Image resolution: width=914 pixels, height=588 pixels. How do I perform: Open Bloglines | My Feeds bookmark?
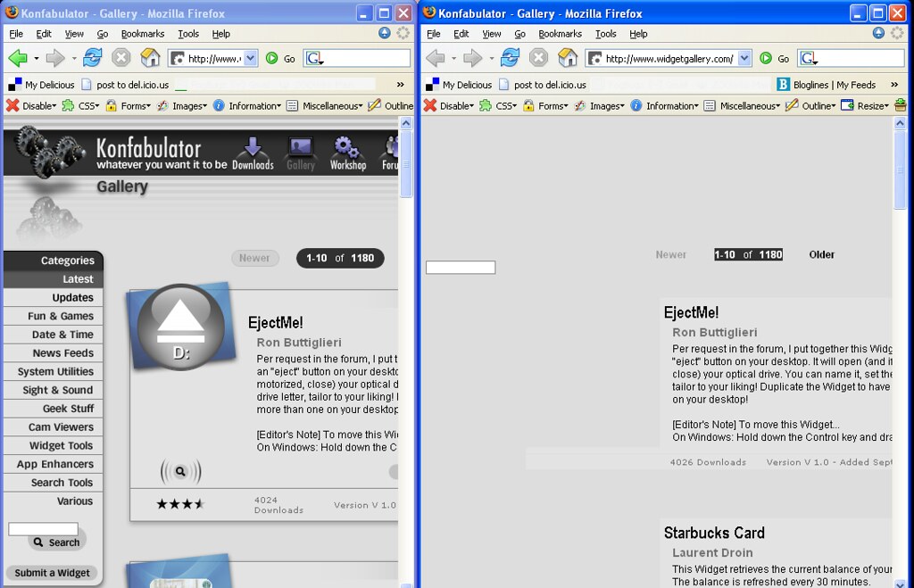pyautogui.click(x=827, y=85)
